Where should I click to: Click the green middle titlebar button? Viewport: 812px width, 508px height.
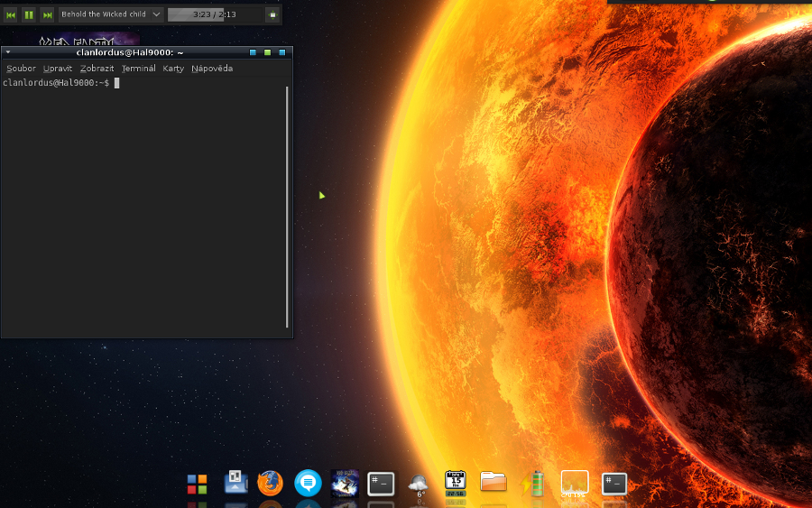tap(267, 52)
